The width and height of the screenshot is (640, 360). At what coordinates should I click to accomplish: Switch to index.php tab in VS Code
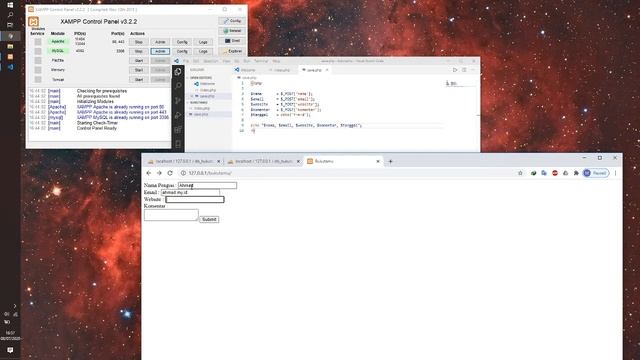[x=282, y=70]
